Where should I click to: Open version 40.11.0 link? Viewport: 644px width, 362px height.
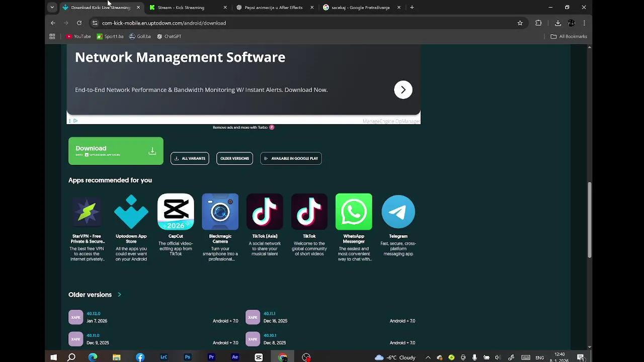(x=93, y=335)
